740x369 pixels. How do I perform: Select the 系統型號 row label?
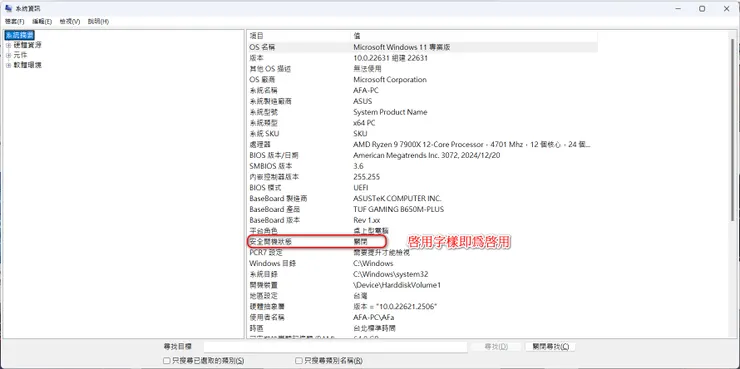[263, 112]
